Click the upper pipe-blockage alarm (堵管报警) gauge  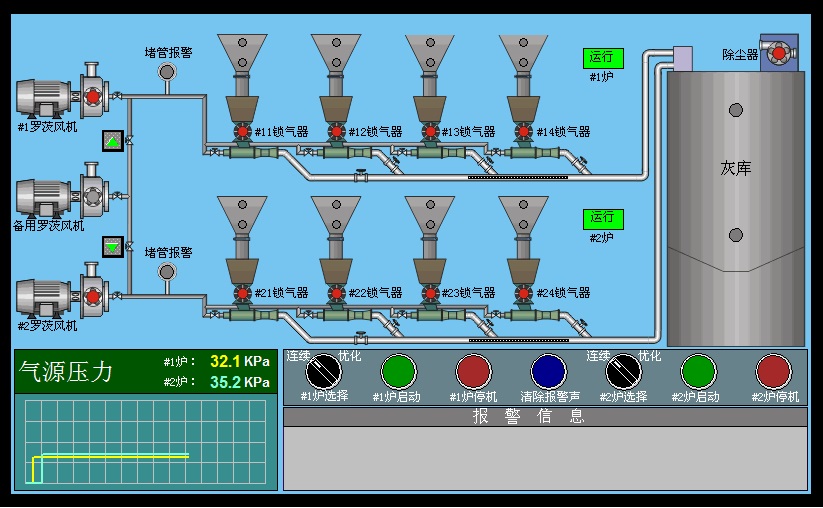click(167, 72)
